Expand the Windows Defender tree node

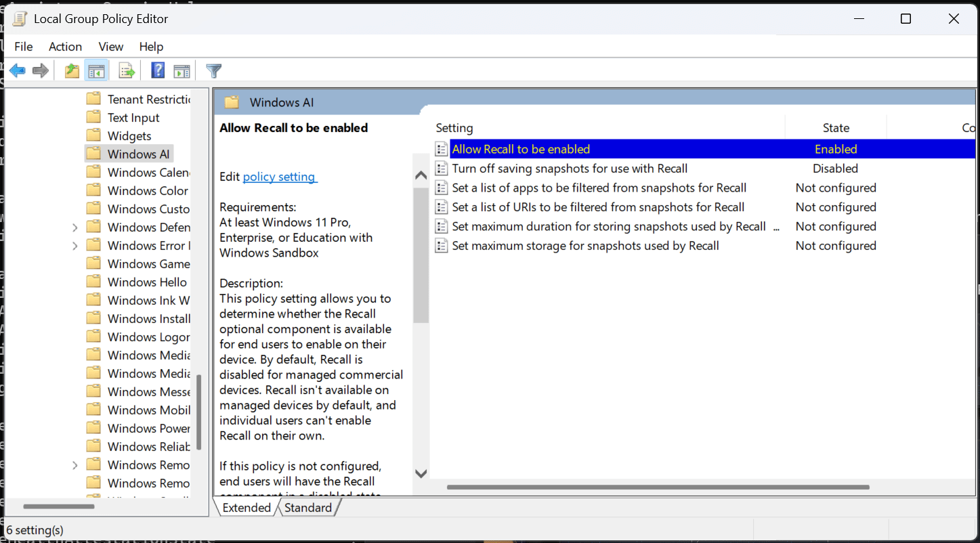coord(74,227)
